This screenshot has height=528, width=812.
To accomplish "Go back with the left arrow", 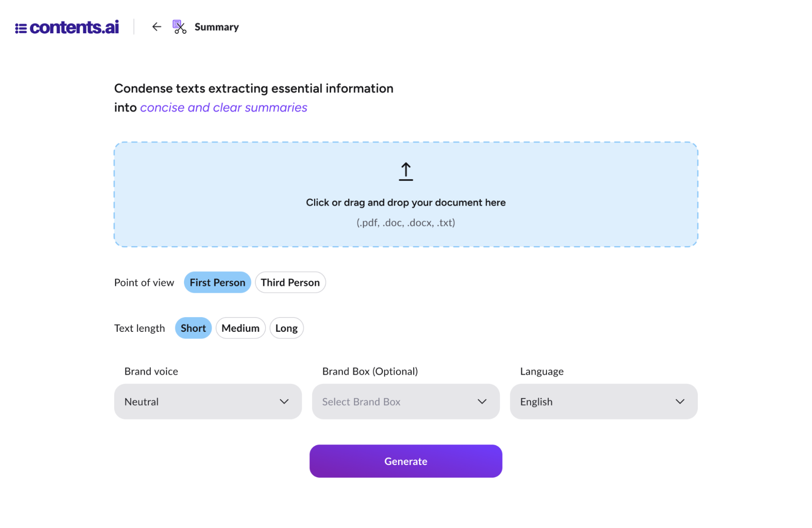I will pos(156,27).
